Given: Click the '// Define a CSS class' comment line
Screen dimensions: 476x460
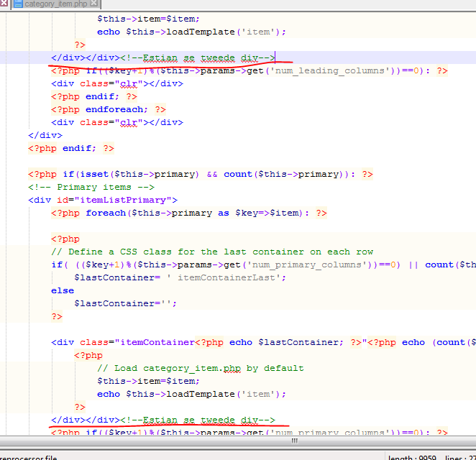Looking at the screenshot, I should pos(212,252).
